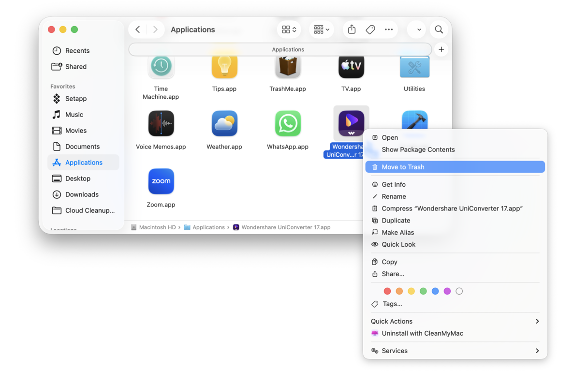Choose Tags… from context menu
Screen dimensions: 588x387
click(x=455, y=304)
